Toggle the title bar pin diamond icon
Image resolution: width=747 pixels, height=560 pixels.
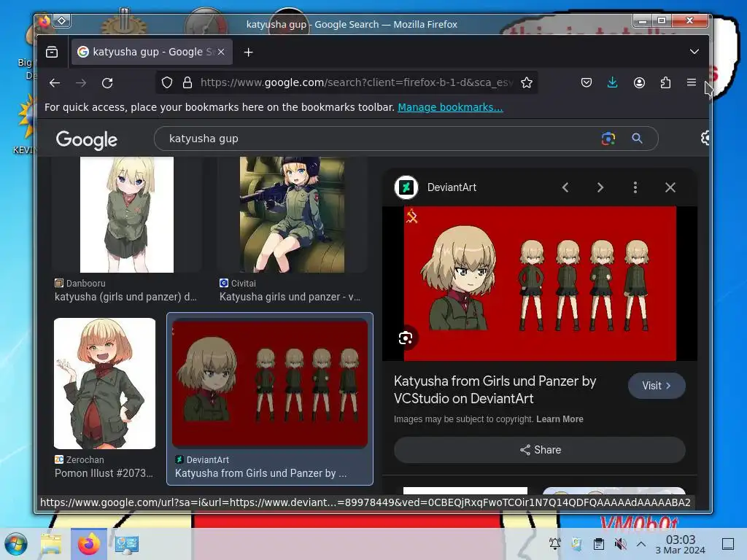62,21
